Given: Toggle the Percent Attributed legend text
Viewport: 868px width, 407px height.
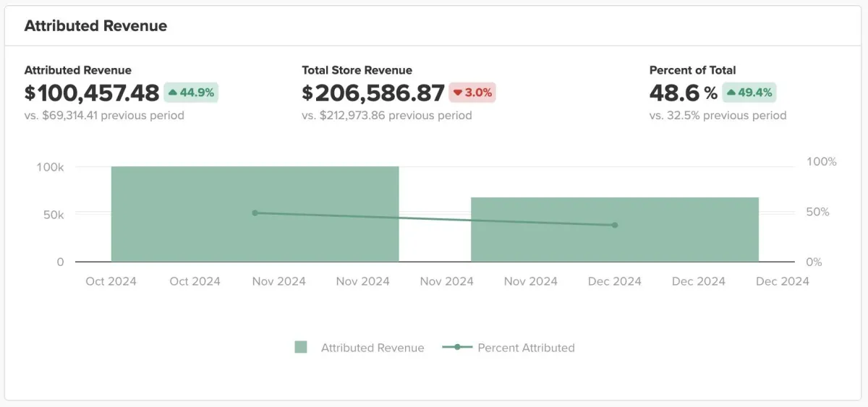Looking at the screenshot, I should [x=526, y=348].
